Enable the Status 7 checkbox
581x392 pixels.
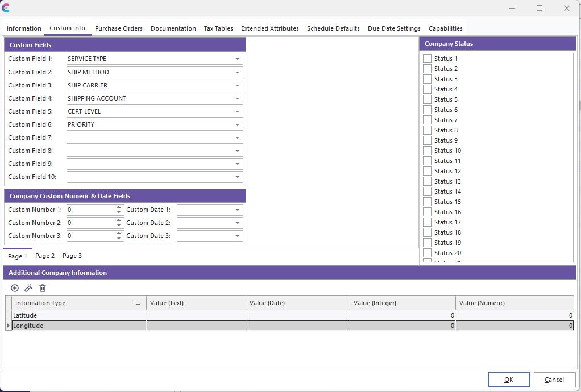pos(428,120)
